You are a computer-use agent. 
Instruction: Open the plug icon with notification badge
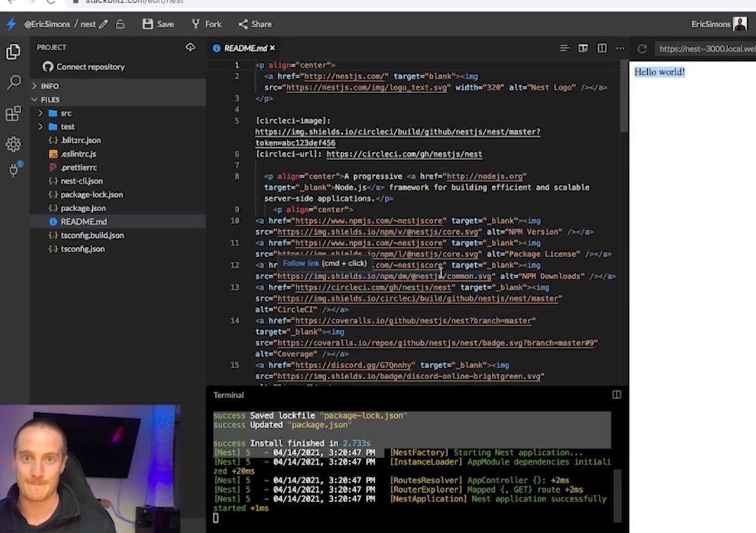coord(14,170)
